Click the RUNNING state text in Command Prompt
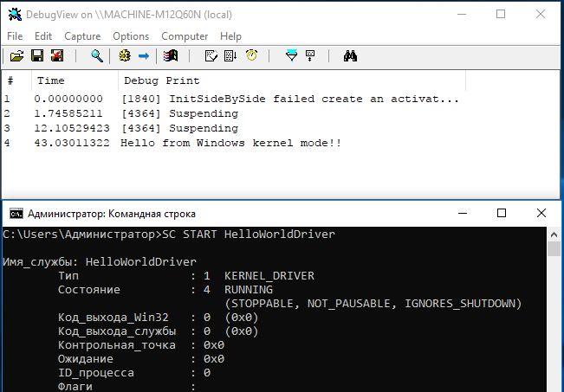 tap(249, 290)
